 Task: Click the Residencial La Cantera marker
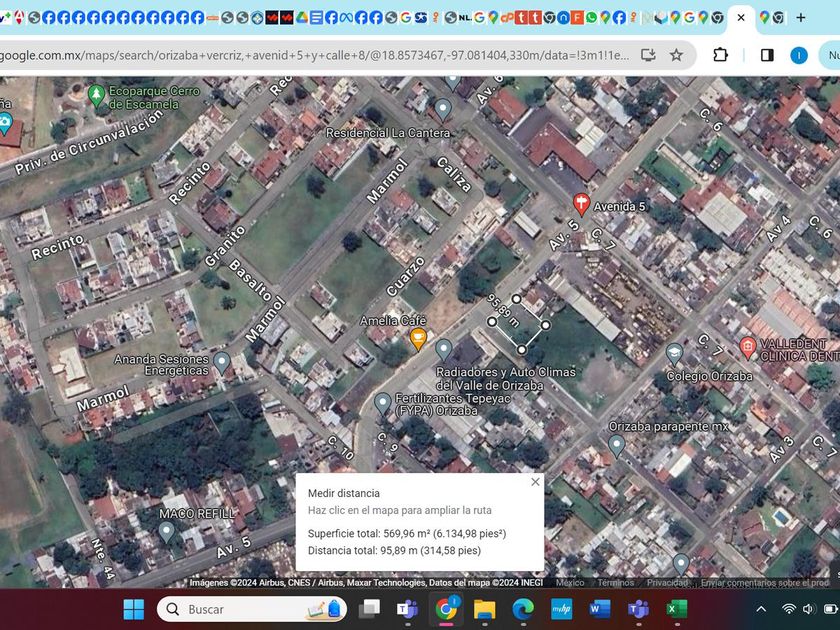pyautogui.click(x=443, y=108)
